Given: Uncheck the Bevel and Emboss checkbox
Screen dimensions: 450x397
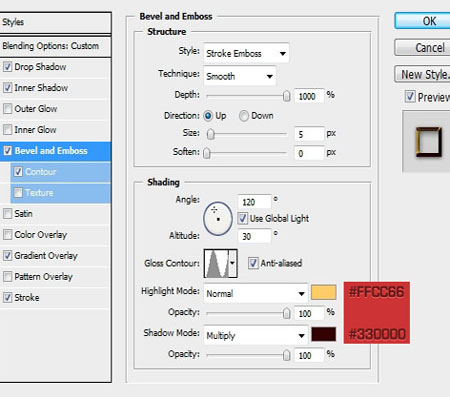Looking at the screenshot, I should (7, 151).
